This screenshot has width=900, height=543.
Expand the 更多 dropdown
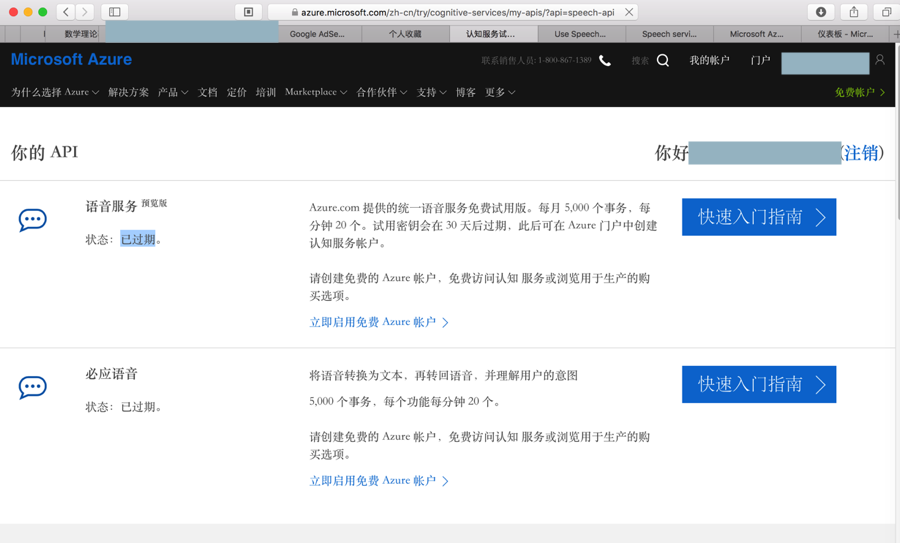pyautogui.click(x=500, y=92)
